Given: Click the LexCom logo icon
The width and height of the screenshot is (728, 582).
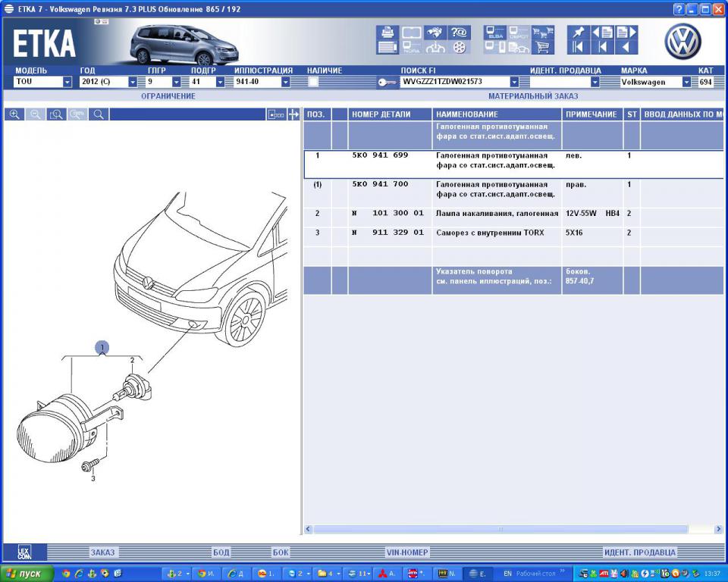Looking at the screenshot, I should tap(24, 552).
